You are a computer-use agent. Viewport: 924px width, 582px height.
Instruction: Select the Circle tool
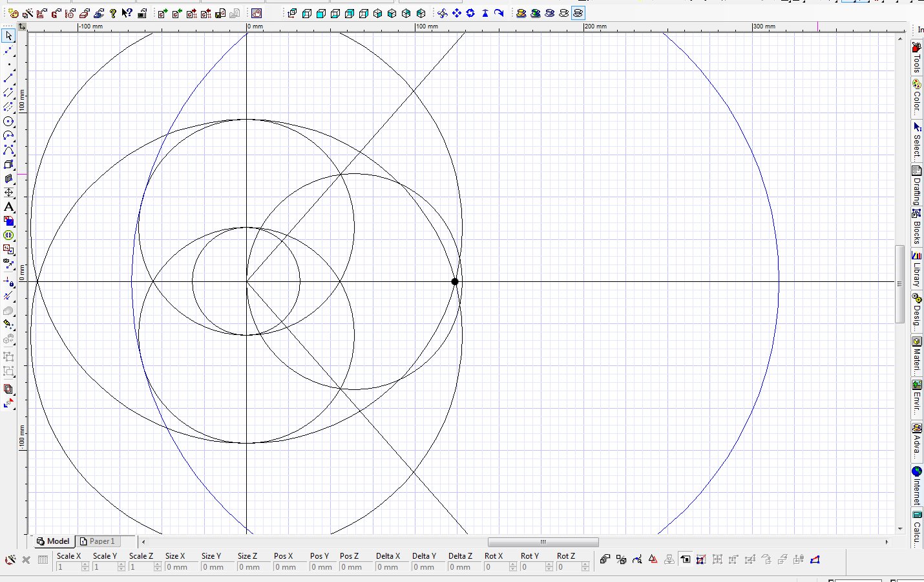pyautogui.click(x=8, y=122)
